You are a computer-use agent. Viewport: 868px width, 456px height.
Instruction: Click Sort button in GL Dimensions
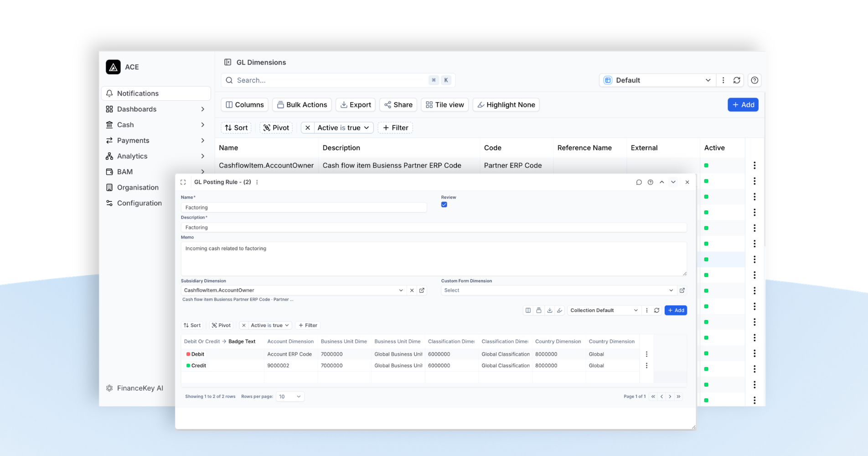coord(236,128)
